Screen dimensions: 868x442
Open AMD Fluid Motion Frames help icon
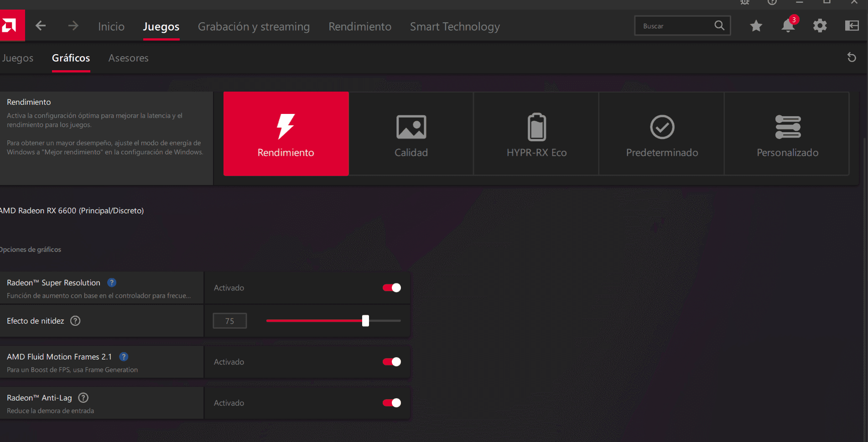(124, 357)
